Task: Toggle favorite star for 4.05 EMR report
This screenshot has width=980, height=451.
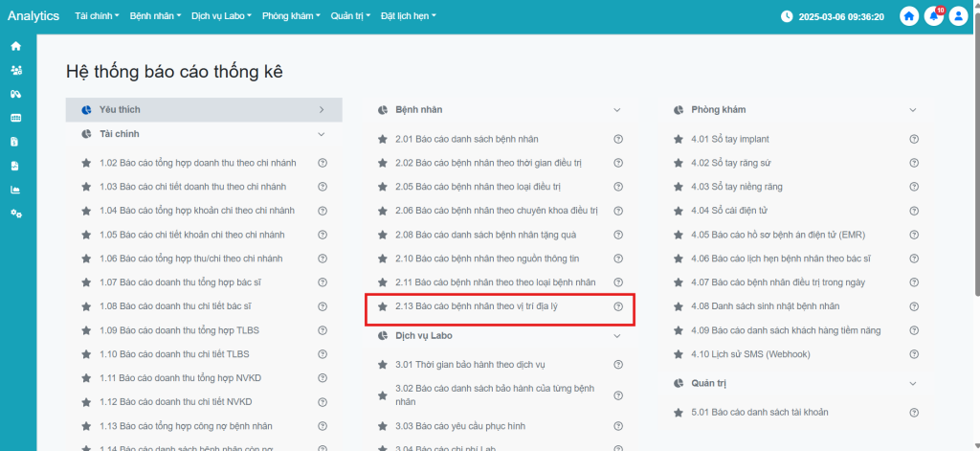Action: pyautogui.click(x=679, y=235)
